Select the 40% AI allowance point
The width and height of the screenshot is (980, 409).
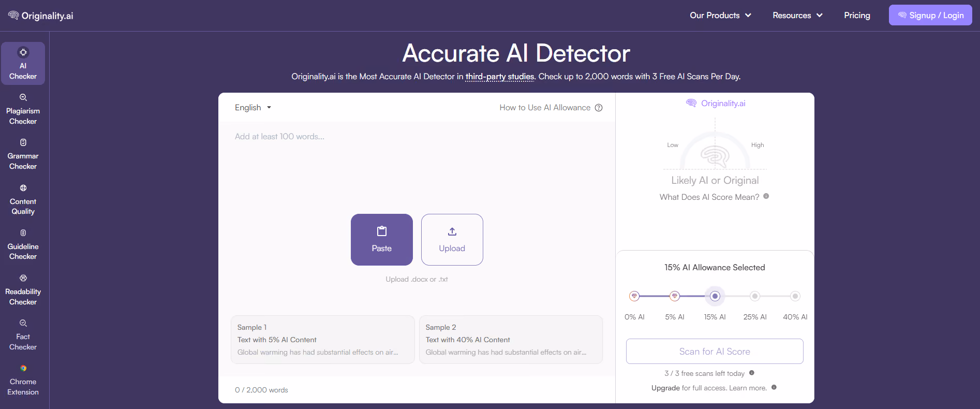tap(795, 296)
